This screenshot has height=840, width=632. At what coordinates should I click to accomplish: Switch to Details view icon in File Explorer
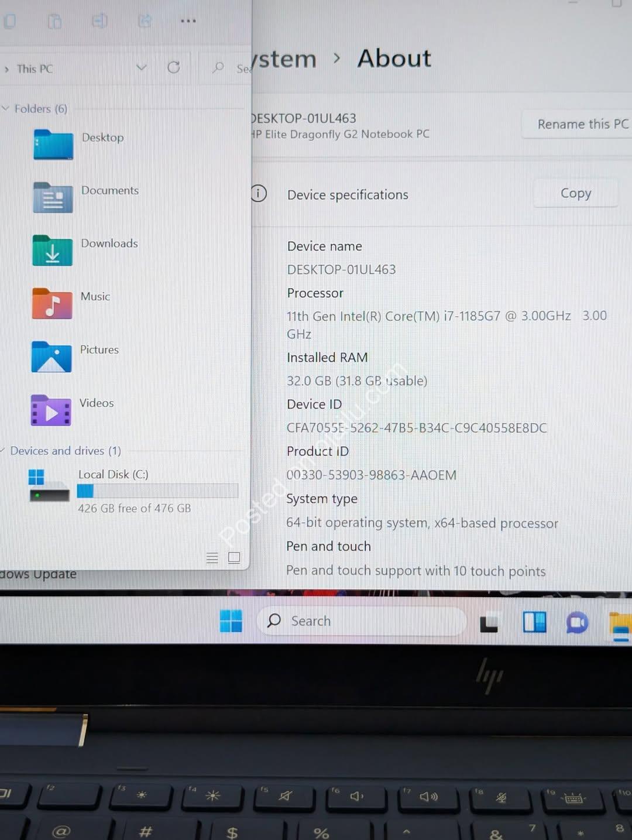(x=212, y=558)
